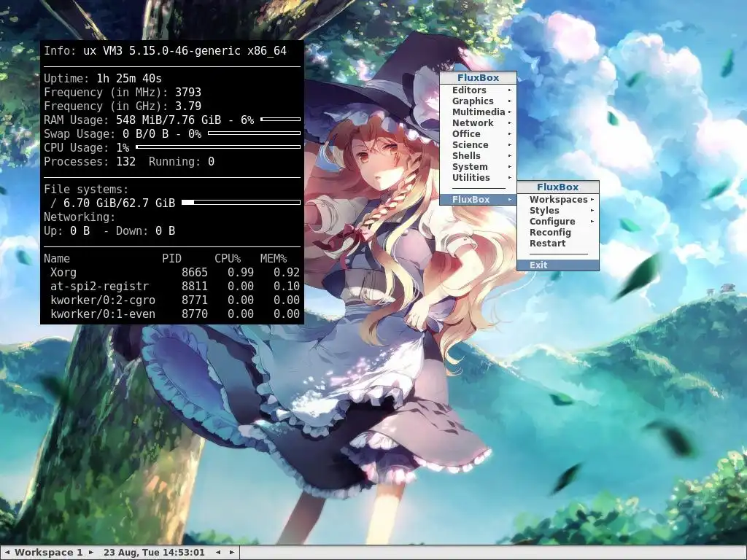Select the highlighted FluxBox menu entry
The height and width of the screenshot is (560, 747).
[478, 200]
